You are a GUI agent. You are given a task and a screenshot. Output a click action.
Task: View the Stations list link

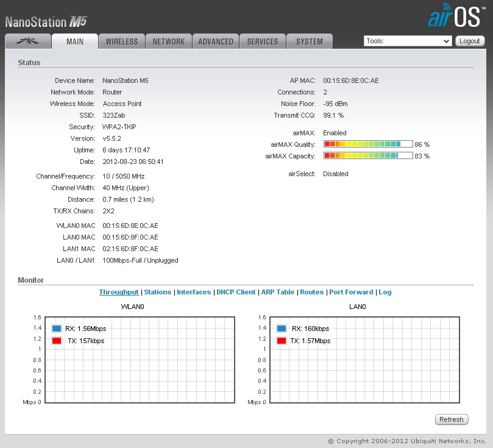pyautogui.click(x=158, y=292)
